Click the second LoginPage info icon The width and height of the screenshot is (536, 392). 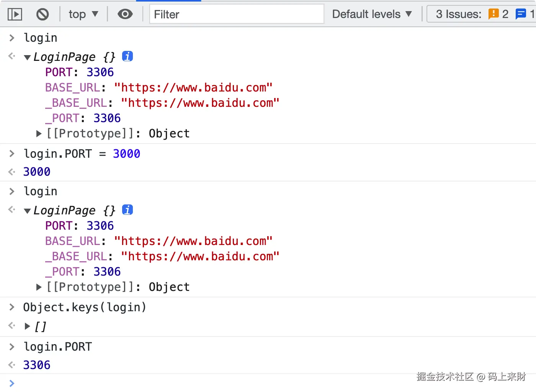tap(127, 210)
